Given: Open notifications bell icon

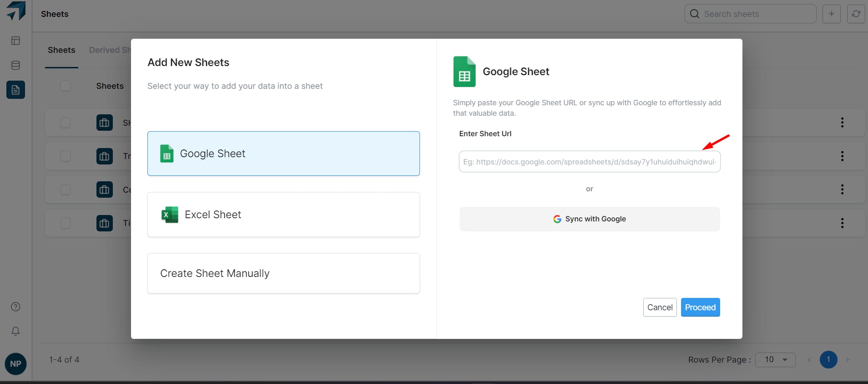Looking at the screenshot, I should click(15, 331).
